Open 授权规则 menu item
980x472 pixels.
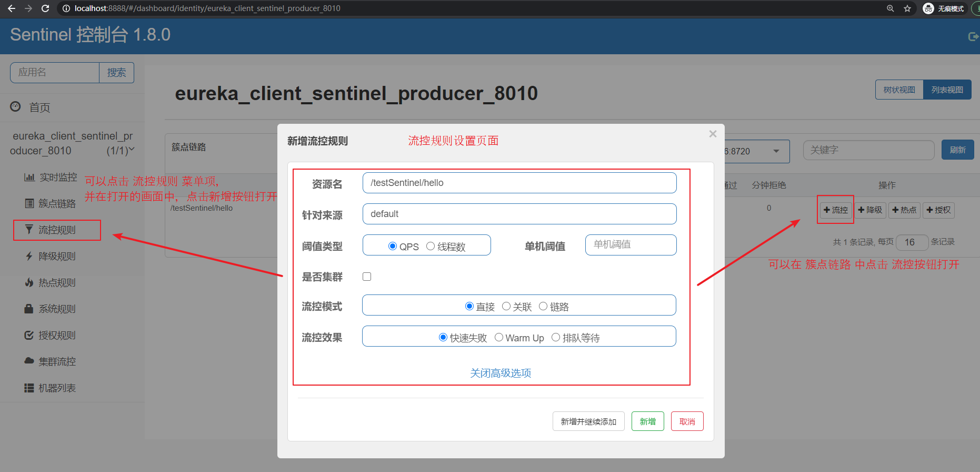[x=57, y=335]
